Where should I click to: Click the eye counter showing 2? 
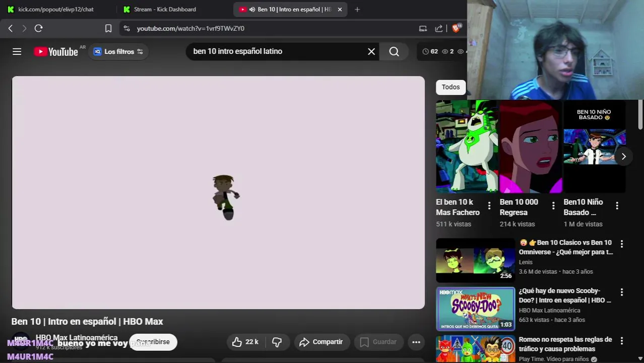point(447,51)
